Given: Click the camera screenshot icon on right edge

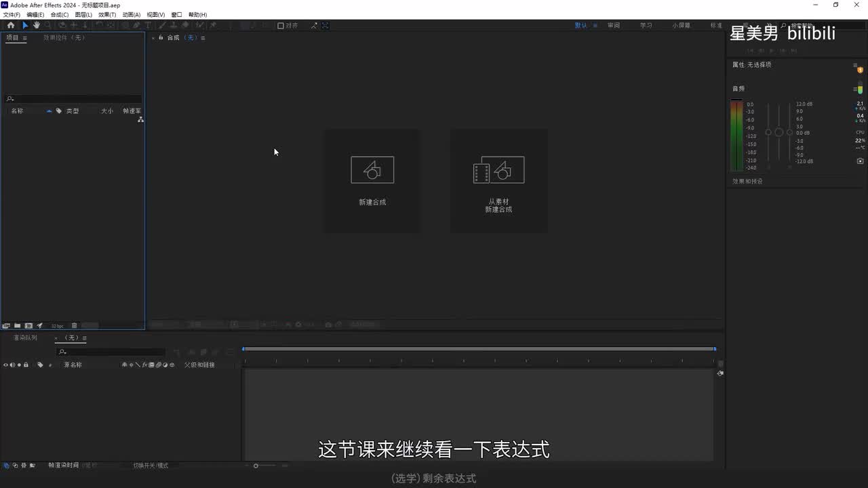Looking at the screenshot, I should tap(861, 161).
